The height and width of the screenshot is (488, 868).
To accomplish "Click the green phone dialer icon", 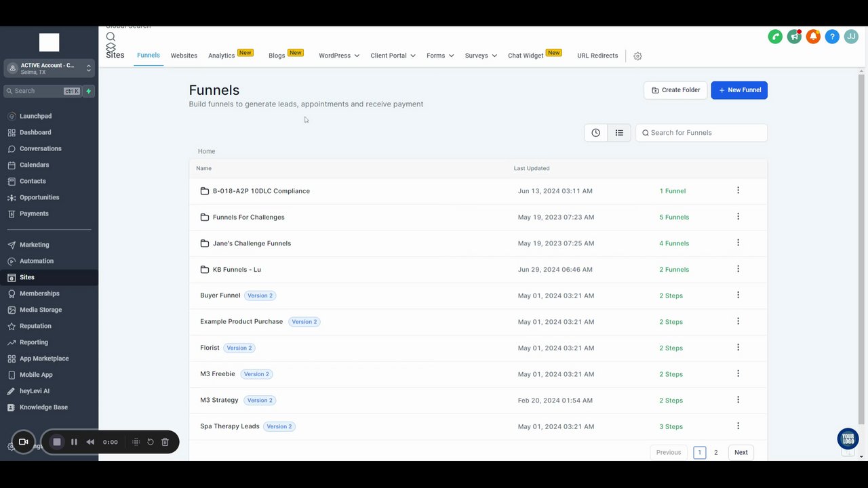I will (775, 37).
